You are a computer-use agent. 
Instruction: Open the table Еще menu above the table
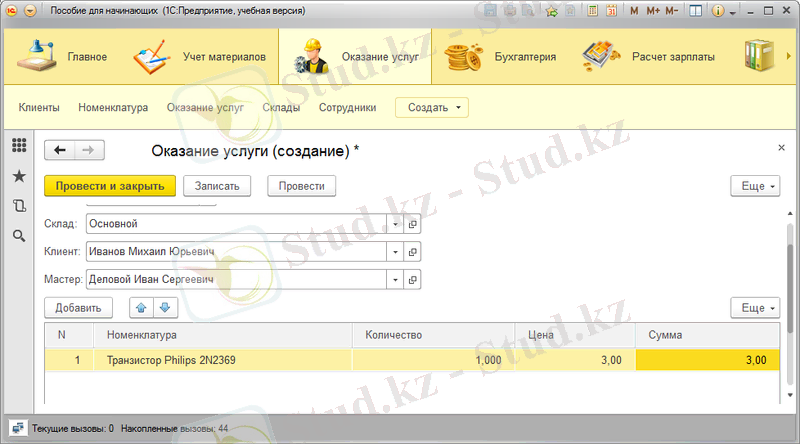[x=755, y=308]
